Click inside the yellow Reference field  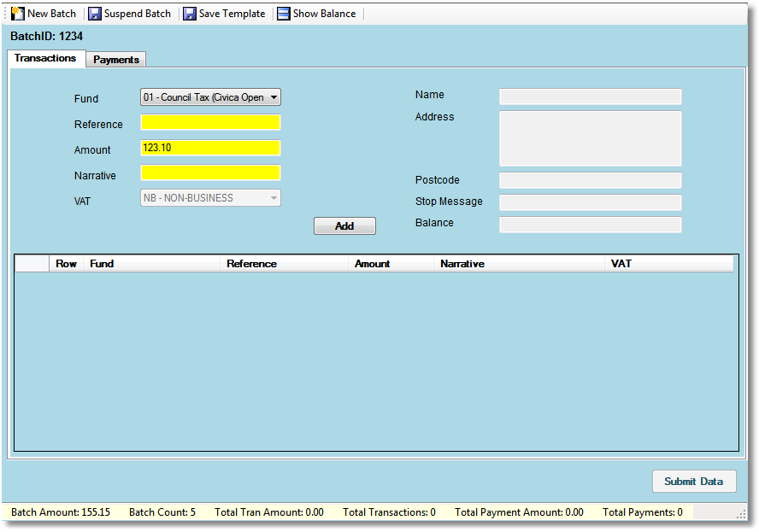click(x=209, y=122)
